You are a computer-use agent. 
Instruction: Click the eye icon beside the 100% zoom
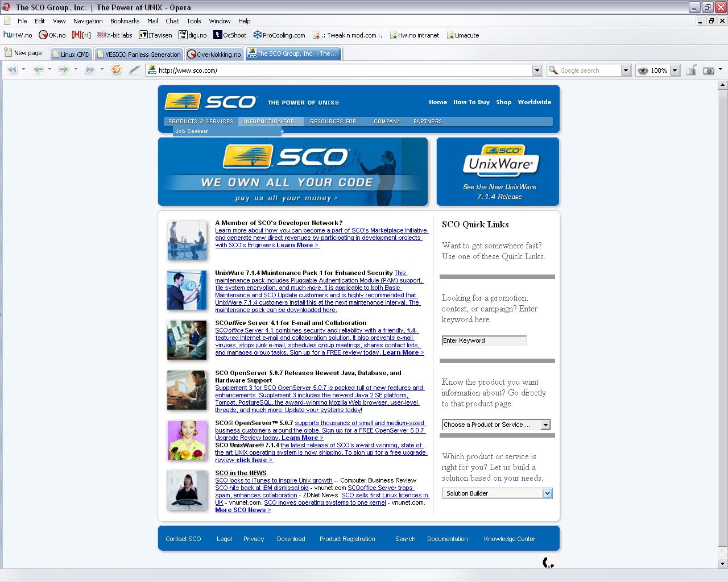[643, 70]
